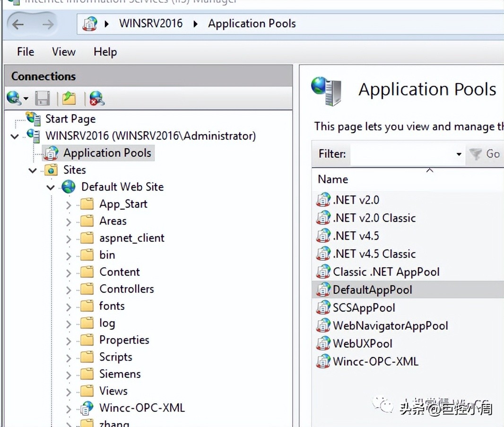The image size is (504, 427).
Task: Click the Up folder toolbar icon
Action: point(69,98)
